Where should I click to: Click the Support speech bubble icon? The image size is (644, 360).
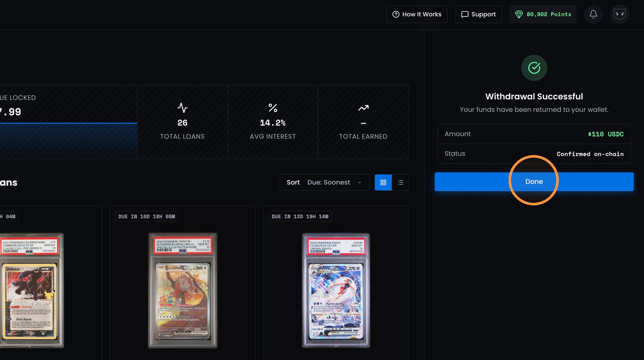[465, 15]
